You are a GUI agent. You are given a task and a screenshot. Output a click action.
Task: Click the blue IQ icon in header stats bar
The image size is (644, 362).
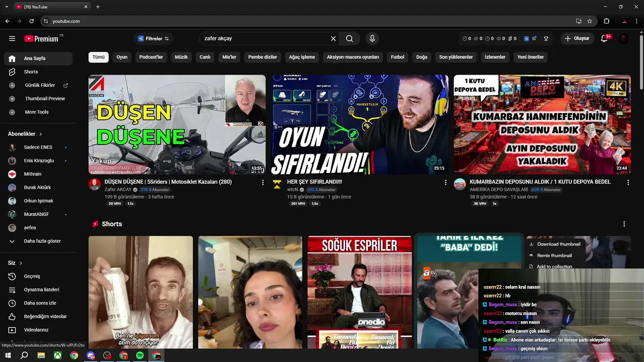526,39
